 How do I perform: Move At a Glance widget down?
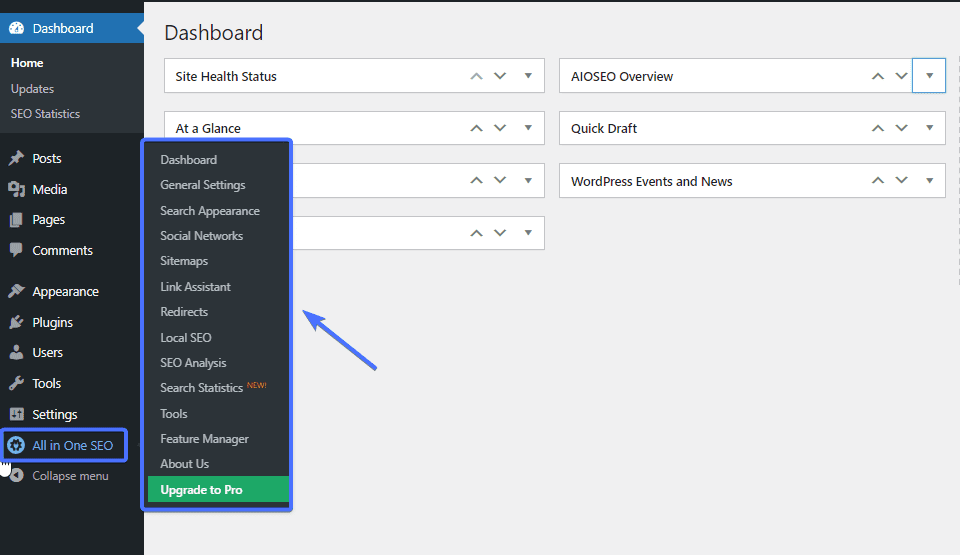point(500,128)
